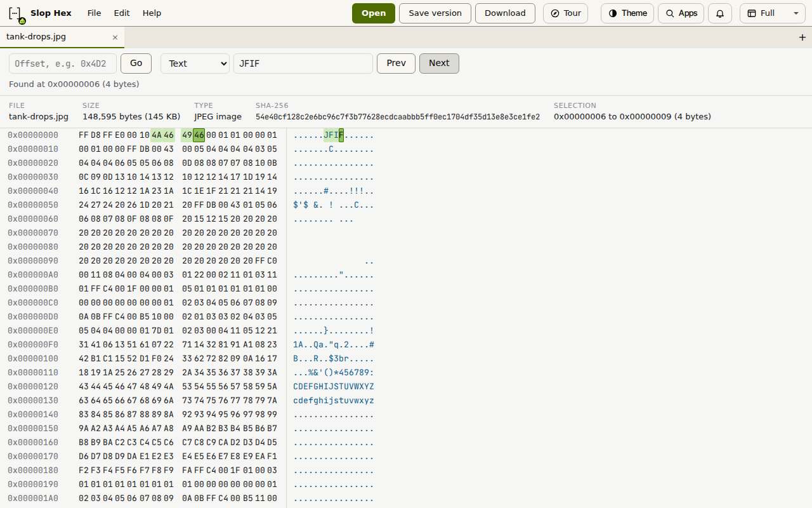
Task: Click ASCII text CDEFGHIJSTUVWXYZ
Action: pos(334,387)
